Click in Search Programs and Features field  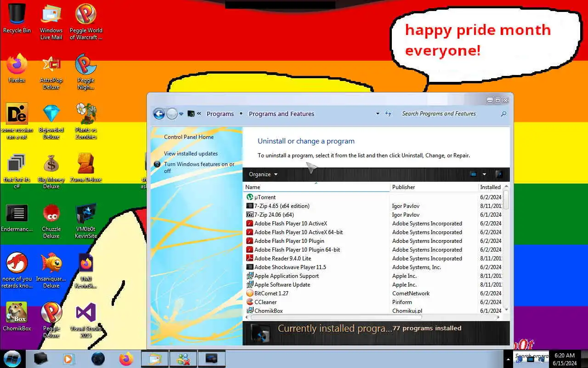(448, 114)
